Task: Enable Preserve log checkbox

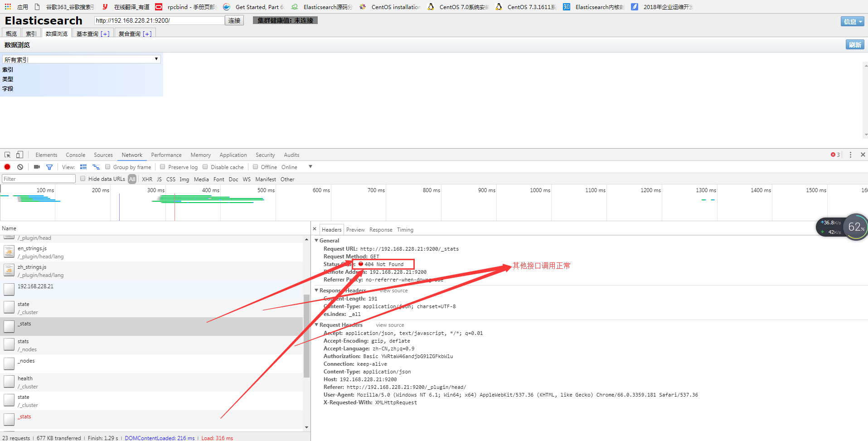Action: tap(162, 167)
